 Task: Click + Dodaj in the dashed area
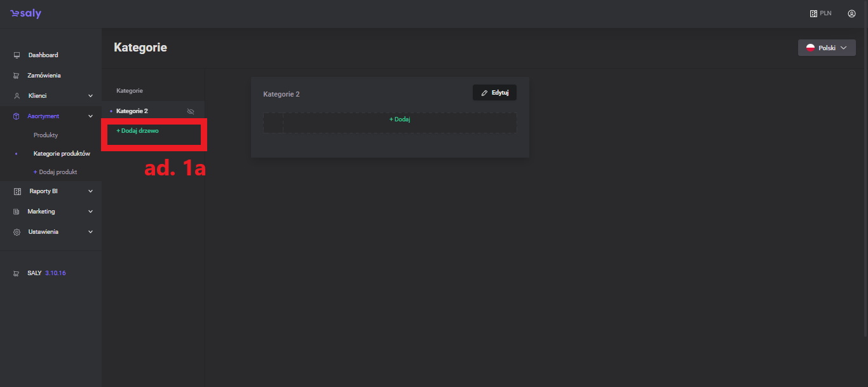pos(400,119)
